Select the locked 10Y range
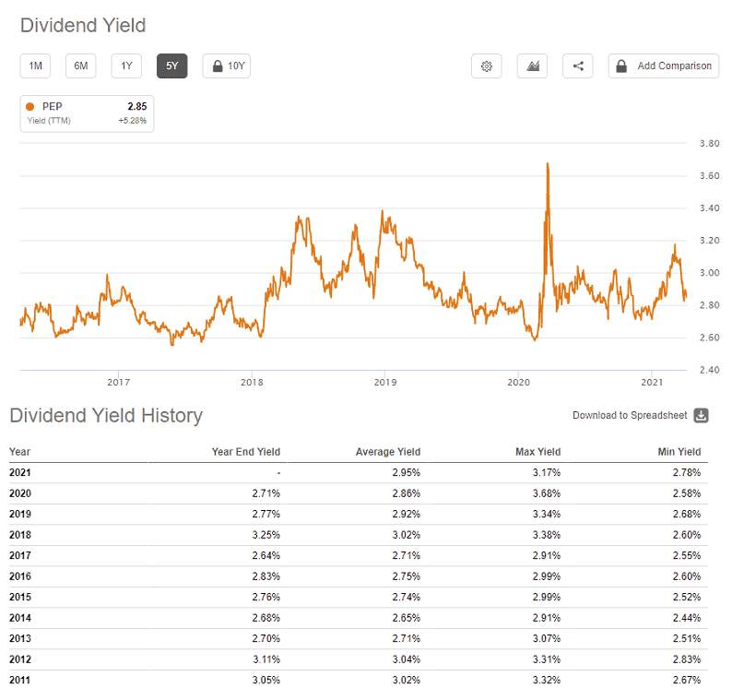The image size is (732, 700). pyautogui.click(x=227, y=65)
